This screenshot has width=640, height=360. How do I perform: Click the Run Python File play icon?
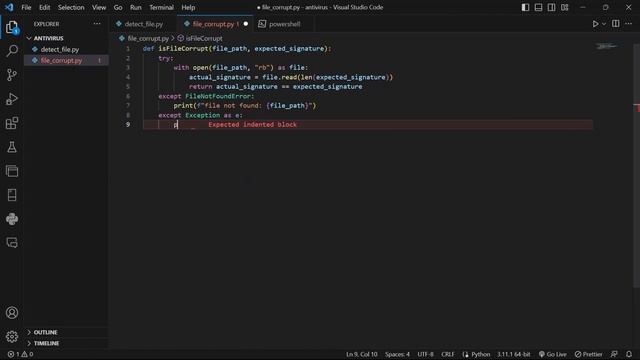click(x=596, y=24)
